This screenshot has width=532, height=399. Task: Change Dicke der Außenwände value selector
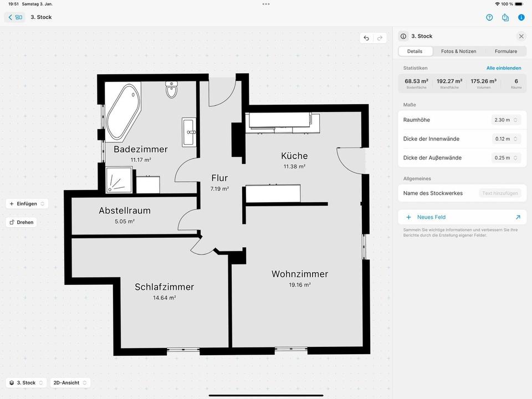click(x=506, y=158)
